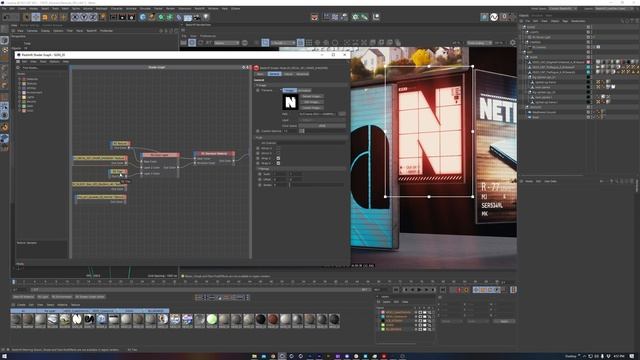Open the first dropdown in RenderView toolbar
The image size is (640, 360).
[x=227, y=42]
